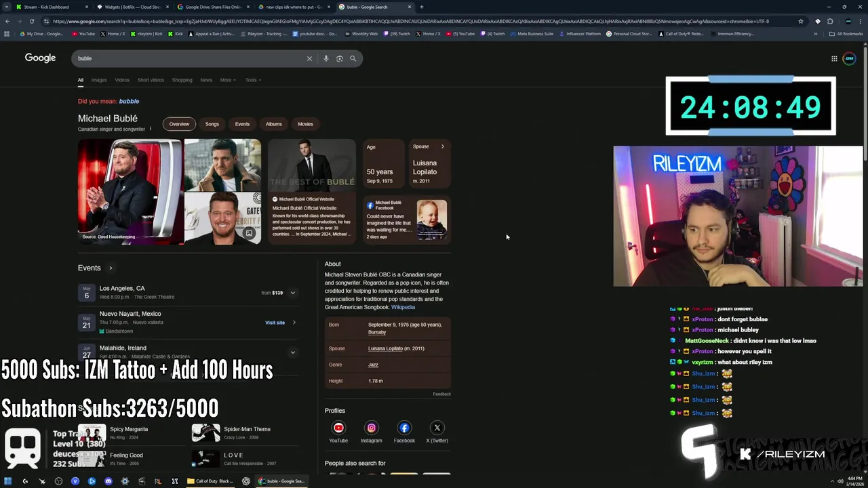This screenshot has height=488, width=868.
Task: Go back with browser back arrow
Action: pyautogui.click(x=7, y=21)
